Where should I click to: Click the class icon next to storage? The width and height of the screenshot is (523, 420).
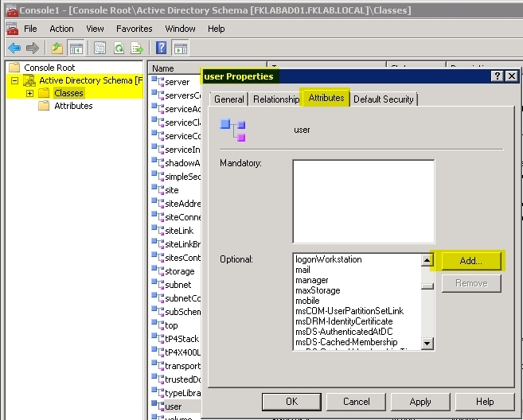[158, 270]
